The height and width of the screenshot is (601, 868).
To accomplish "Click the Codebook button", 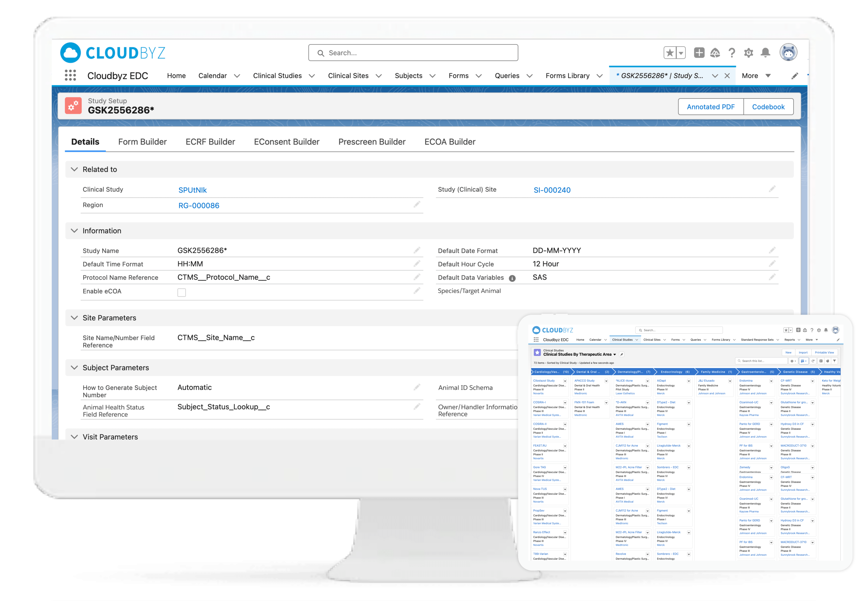I will tap(768, 107).
